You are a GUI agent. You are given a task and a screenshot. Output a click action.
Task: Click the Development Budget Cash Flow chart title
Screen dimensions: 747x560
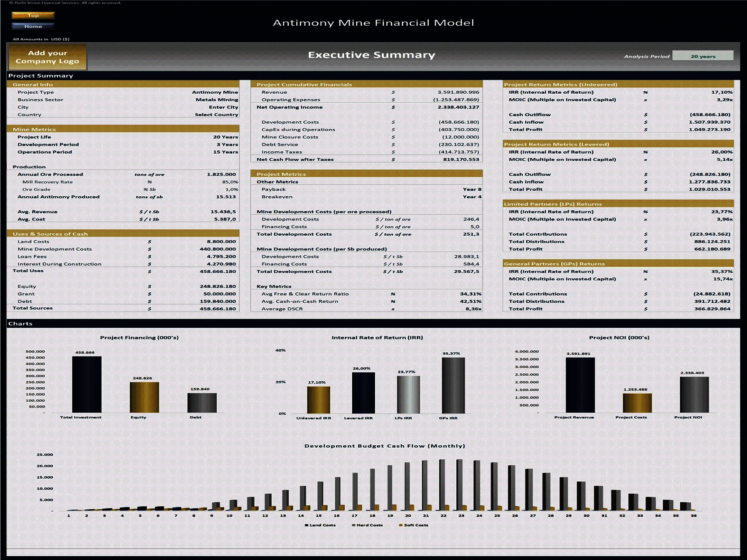point(384,446)
